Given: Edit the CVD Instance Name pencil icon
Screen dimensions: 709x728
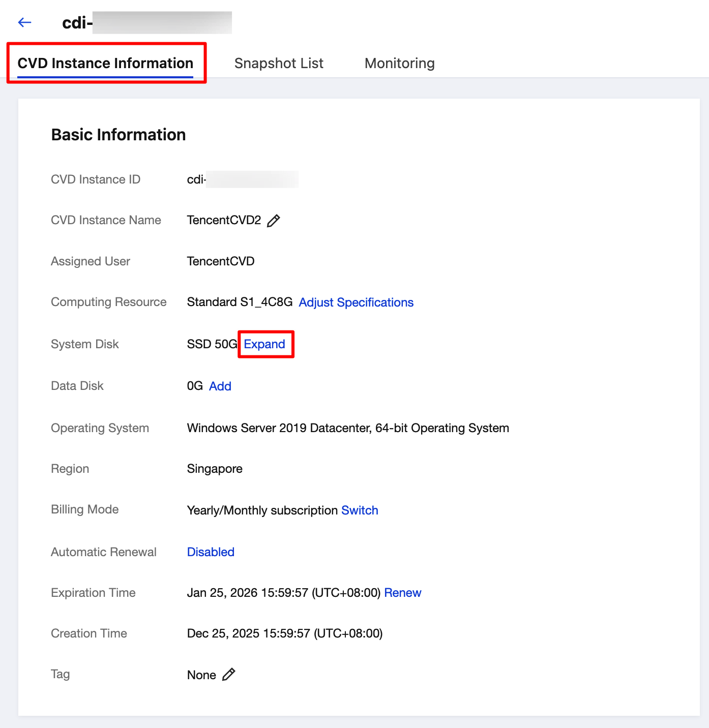Looking at the screenshot, I should pos(274,221).
